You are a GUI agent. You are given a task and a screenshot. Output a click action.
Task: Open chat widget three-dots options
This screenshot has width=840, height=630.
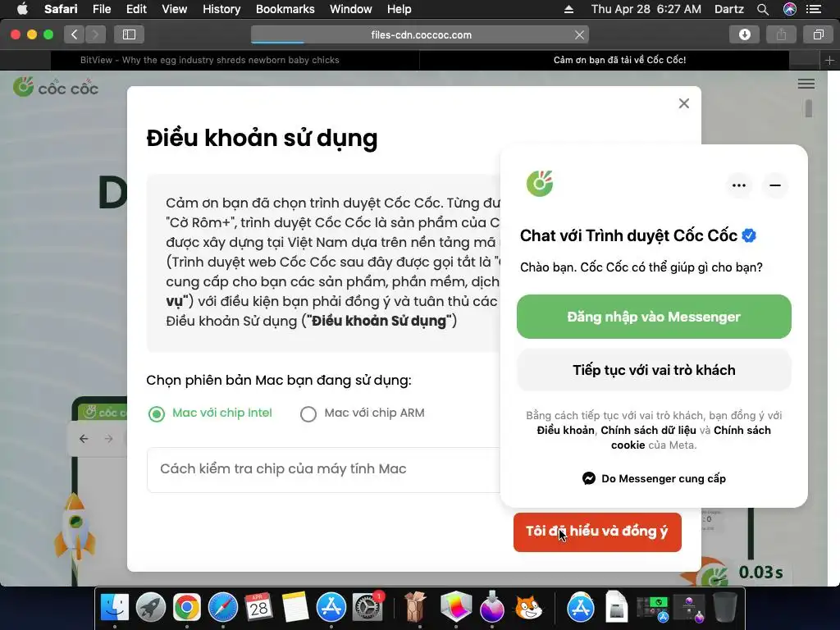pyautogui.click(x=739, y=185)
